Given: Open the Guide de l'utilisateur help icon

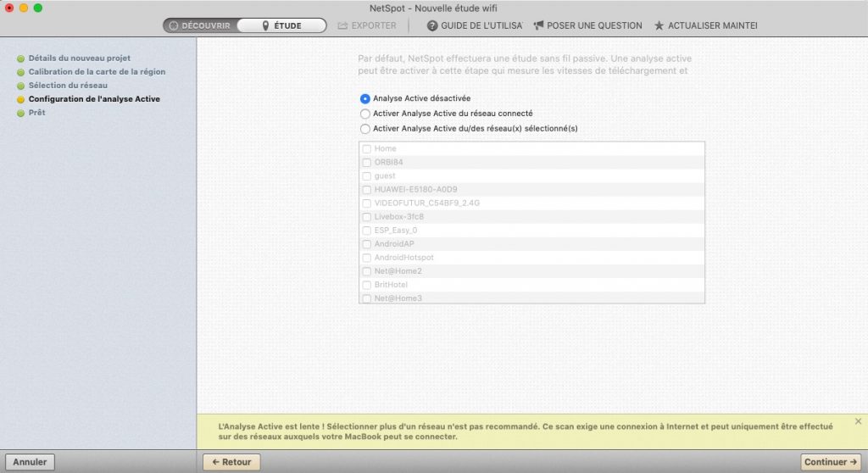Looking at the screenshot, I should (x=432, y=25).
